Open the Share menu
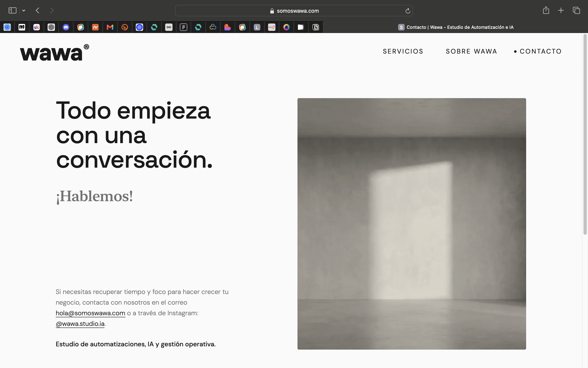The image size is (588, 368). pos(546,10)
